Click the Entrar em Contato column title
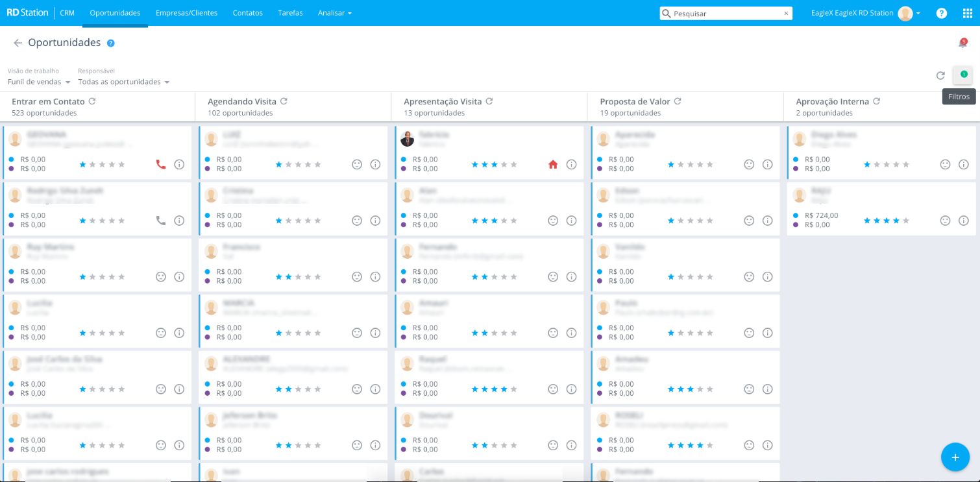Screen dimensions: 980x482 pyautogui.click(x=48, y=101)
